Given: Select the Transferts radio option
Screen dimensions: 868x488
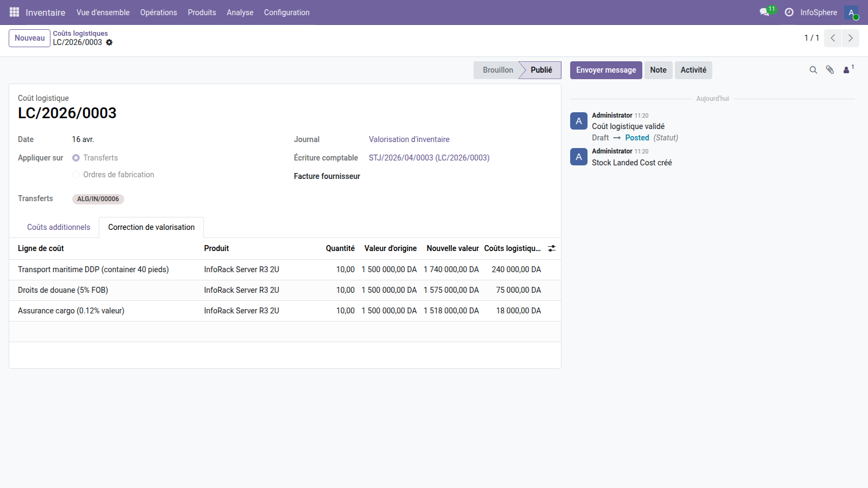Looking at the screenshot, I should (x=76, y=158).
